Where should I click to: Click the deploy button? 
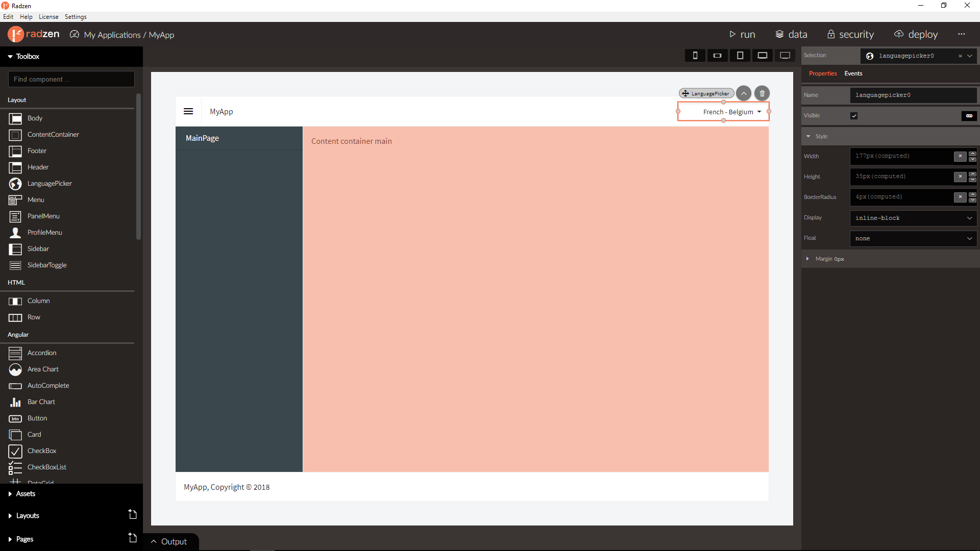pyautogui.click(x=916, y=34)
